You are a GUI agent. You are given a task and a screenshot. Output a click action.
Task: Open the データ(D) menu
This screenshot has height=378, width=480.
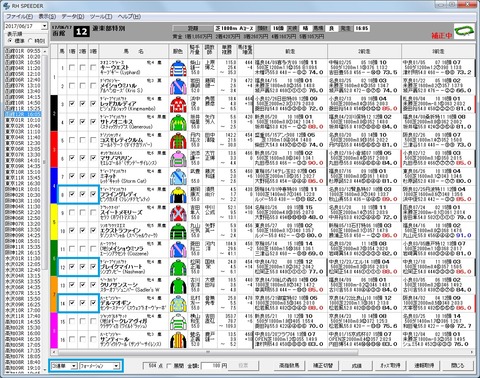[x=73, y=16]
